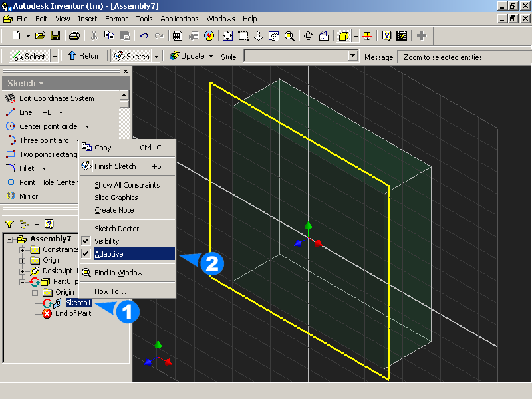
Task: Select the Mirror sketch tool
Action: pyautogui.click(x=22, y=196)
